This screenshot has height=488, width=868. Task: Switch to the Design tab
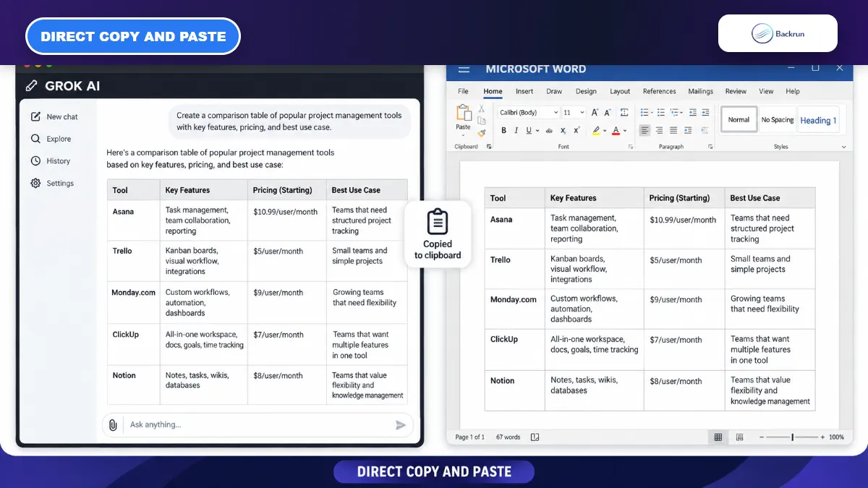586,92
